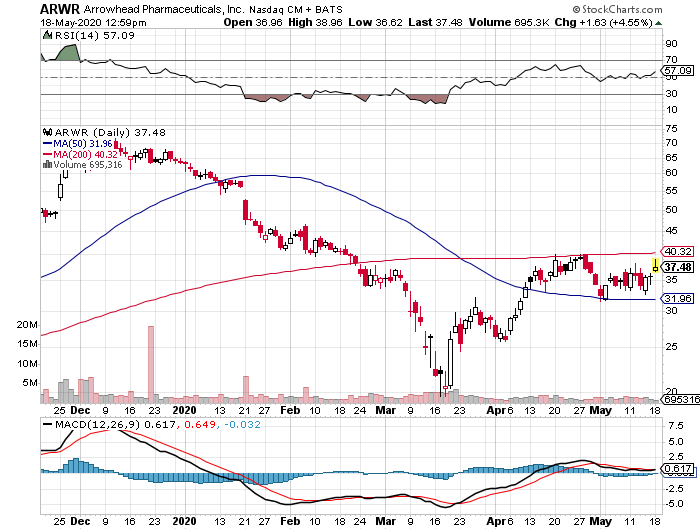Click the candlestick icon beside ARWR (Daily)
The width and height of the screenshot is (700, 530).
click(47, 132)
